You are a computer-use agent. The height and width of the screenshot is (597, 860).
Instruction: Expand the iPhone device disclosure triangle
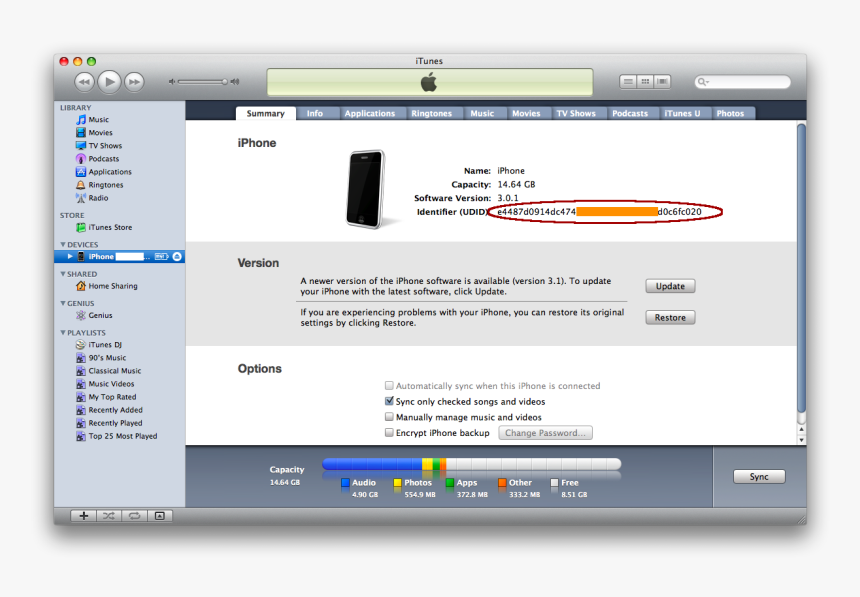pyautogui.click(x=70, y=256)
